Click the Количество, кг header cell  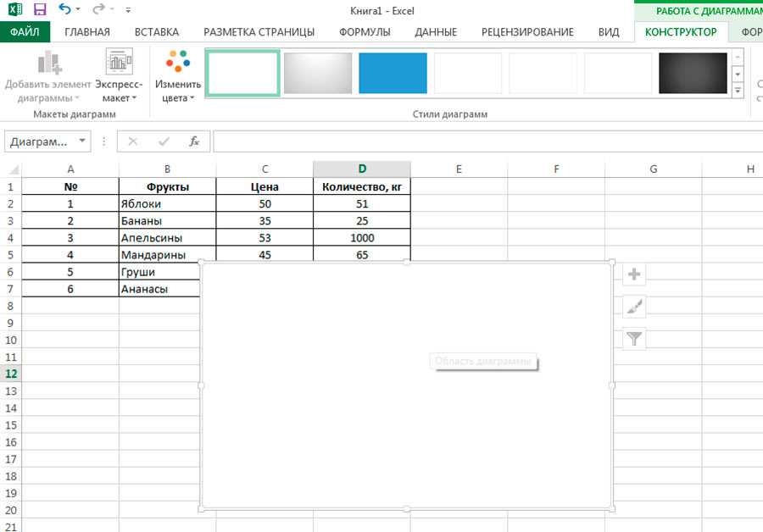(362, 186)
